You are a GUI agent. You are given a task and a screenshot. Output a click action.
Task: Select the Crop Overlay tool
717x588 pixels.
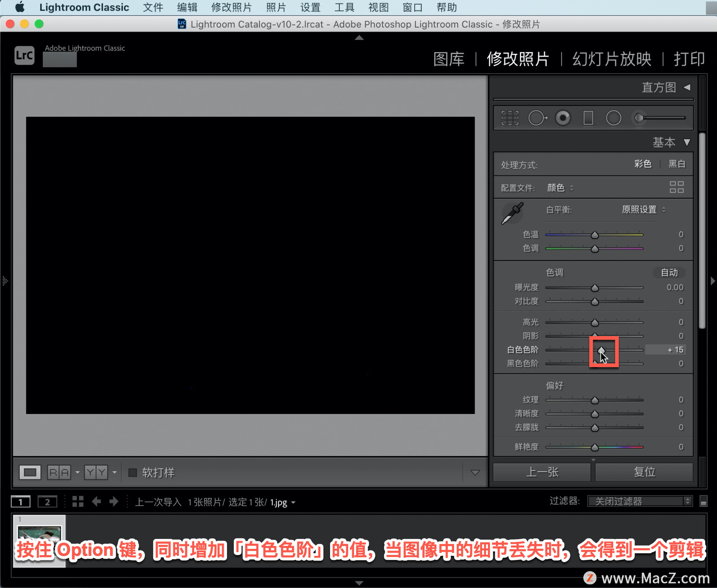tap(510, 118)
